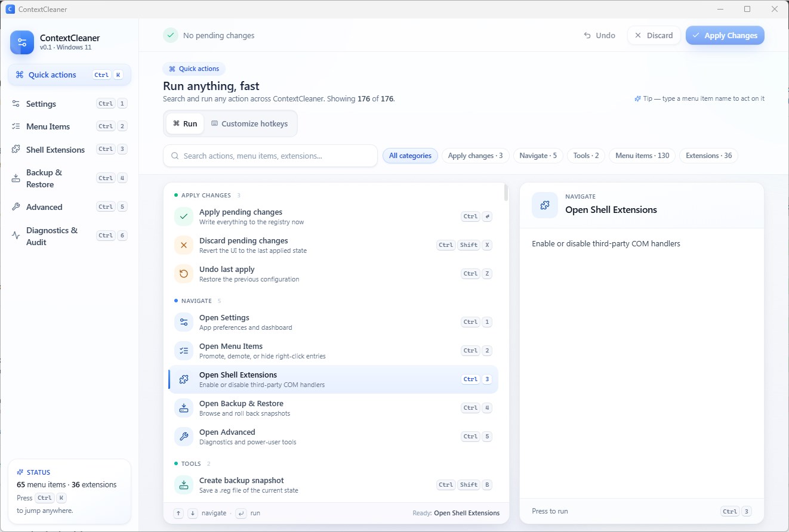Screen dimensions: 789x532
Task: Click the puzzle icon beside Open Shell Extensions row
Action: click(184, 379)
